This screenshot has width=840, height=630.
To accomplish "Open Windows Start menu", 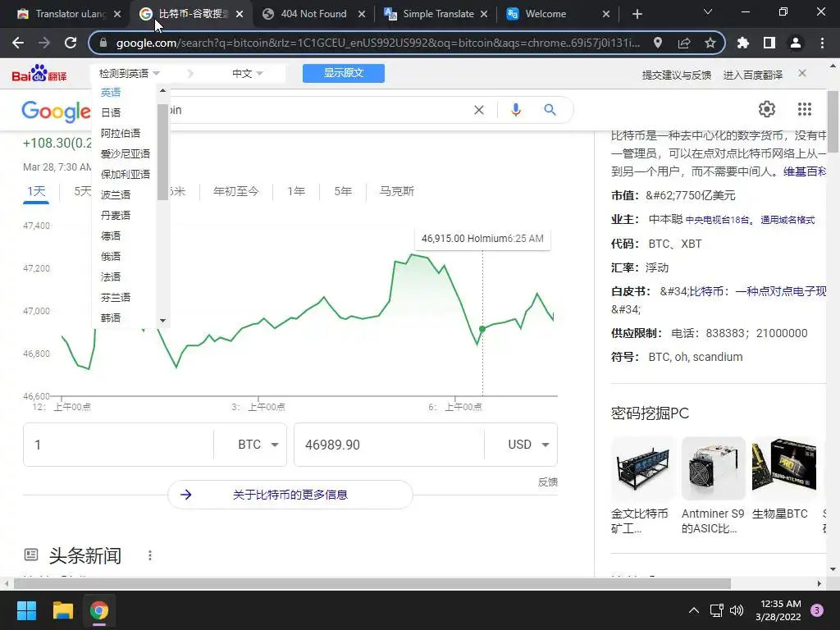I will (26, 610).
